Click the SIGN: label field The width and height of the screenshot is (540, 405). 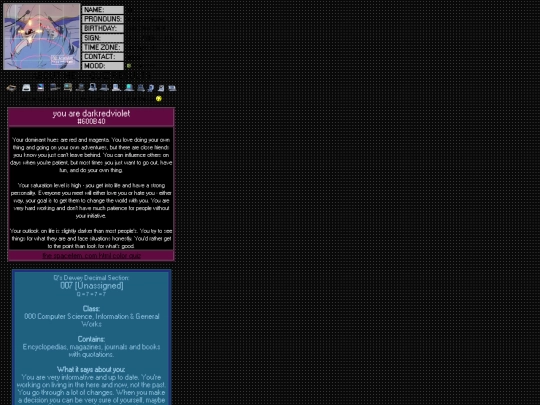[103, 38]
